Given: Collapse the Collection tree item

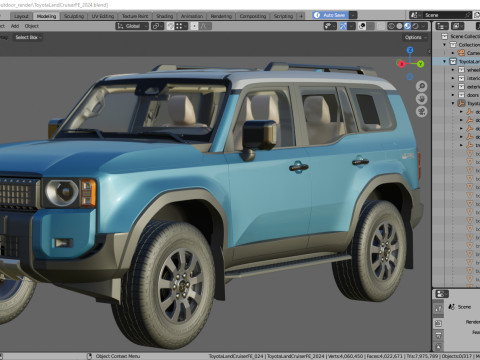Looking at the screenshot, I should (444, 45).
